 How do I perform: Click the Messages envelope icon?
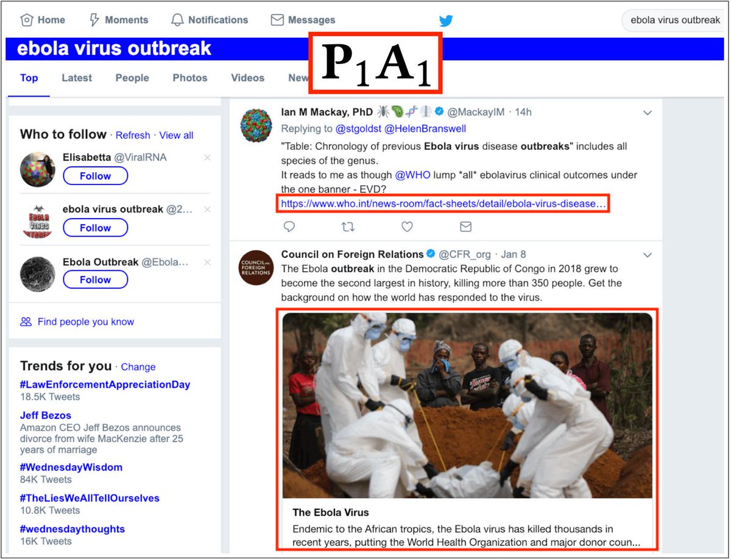(x=277, y=20)
